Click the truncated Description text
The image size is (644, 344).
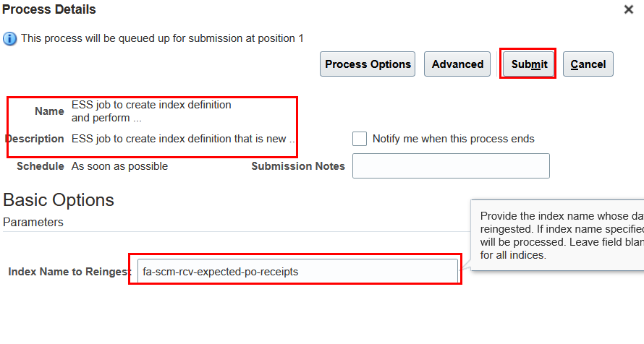(x=183, y=139)
